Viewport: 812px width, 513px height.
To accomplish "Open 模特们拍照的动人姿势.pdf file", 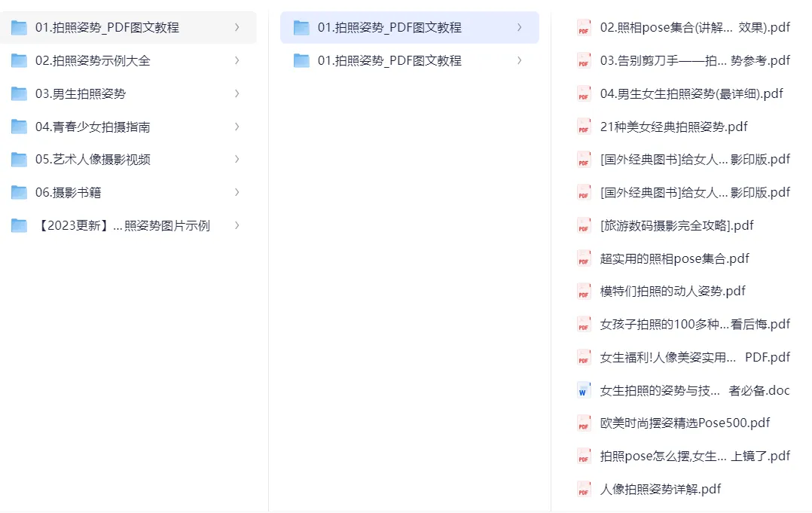I will tap(673, 291).
